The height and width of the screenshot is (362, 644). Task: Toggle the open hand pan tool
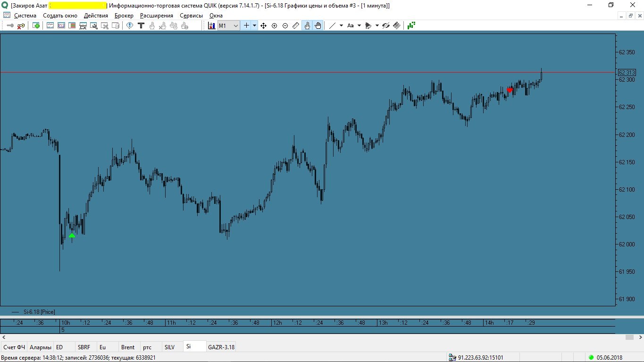pos(318,25)
